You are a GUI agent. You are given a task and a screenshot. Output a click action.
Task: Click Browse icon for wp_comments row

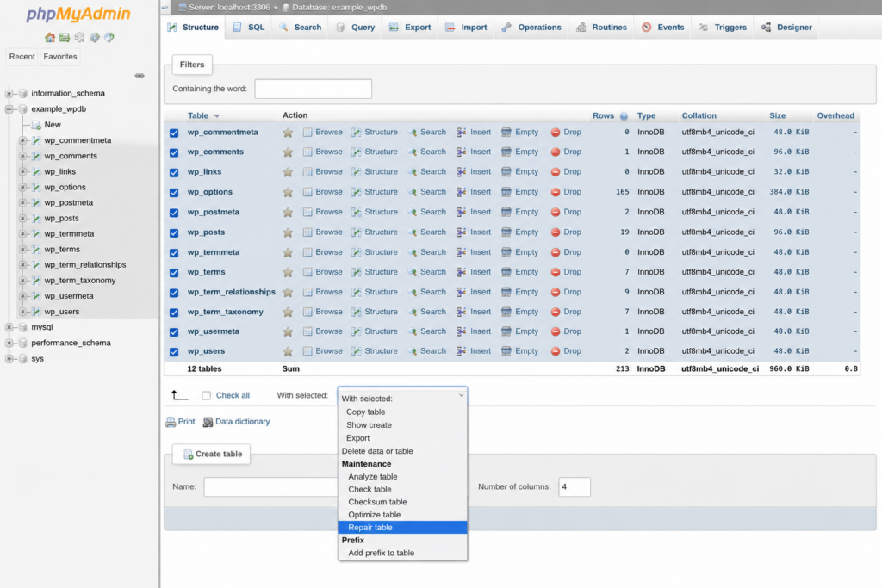(307, 152)
